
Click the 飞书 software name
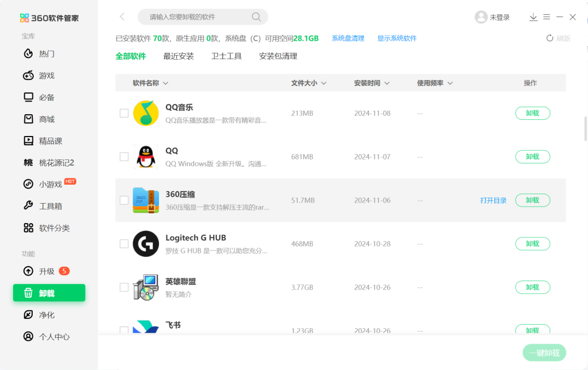[173, 325]
